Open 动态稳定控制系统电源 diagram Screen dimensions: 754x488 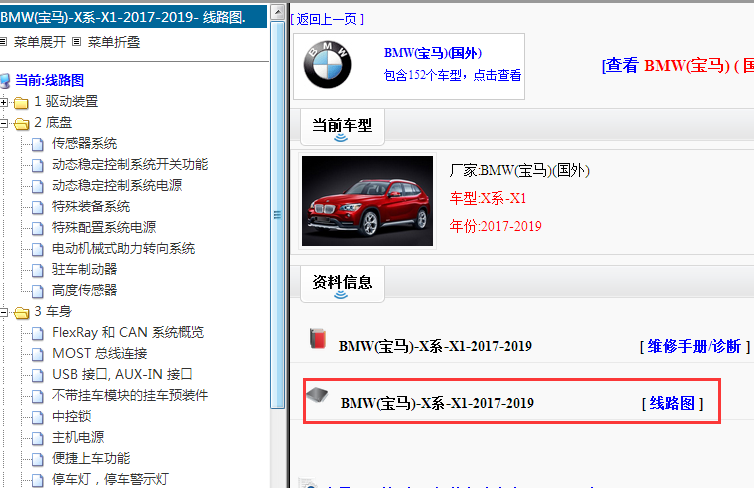tap(117, 186)
